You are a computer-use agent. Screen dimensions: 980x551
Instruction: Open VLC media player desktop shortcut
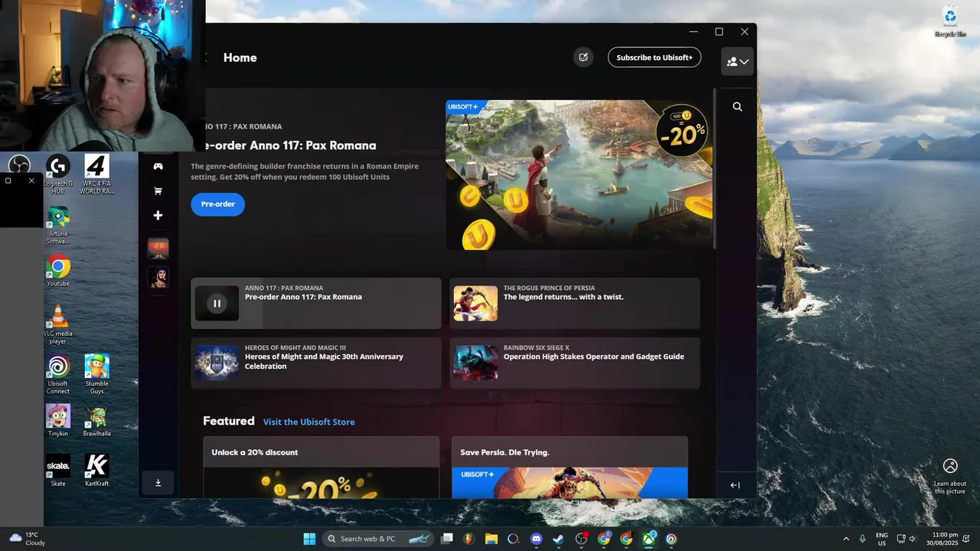click(x=58, y=324)
